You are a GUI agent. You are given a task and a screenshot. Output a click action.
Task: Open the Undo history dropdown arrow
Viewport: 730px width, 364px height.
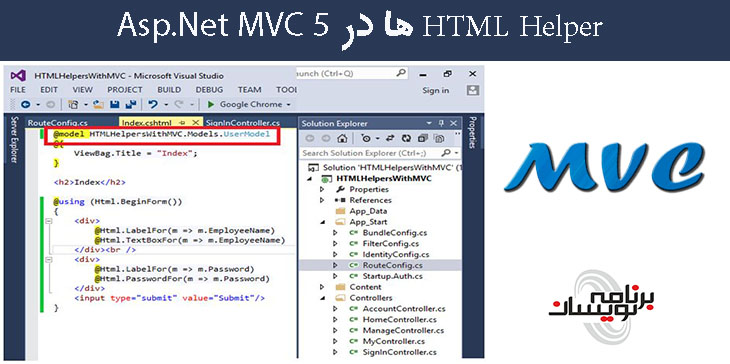165,105
